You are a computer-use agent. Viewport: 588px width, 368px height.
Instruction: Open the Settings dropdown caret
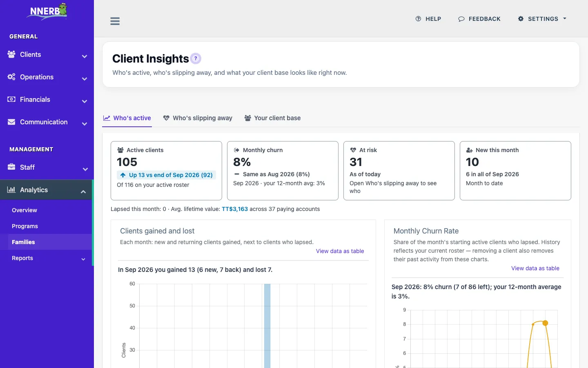565,19
